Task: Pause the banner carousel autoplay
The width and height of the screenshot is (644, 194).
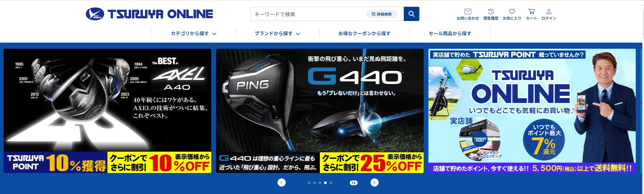Action: pyautogui.click(x=354, y=183)
